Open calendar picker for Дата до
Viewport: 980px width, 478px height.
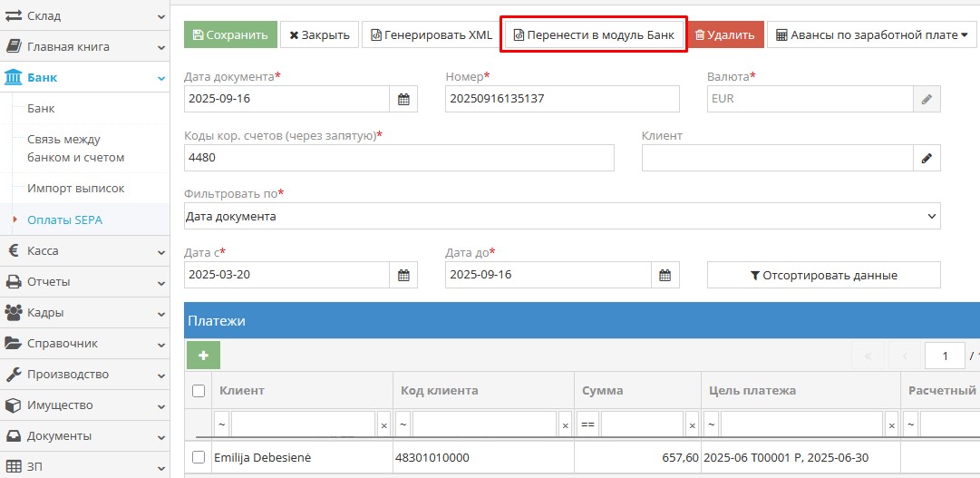click(665, 275)
